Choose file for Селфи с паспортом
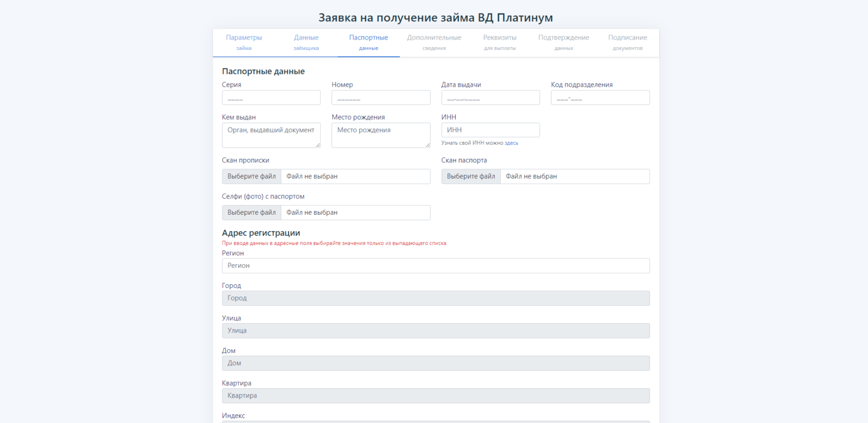The height and width of the screenshot is (423, 868). click(x=252, y=213)
